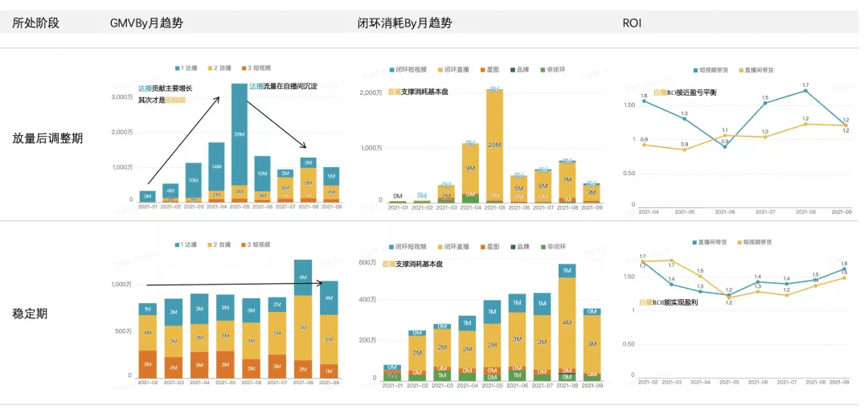Click 7M yellow bar of 2021-08 in 放量后调整期 消耗
The width and height of the screenshot is (868, 410).
567,180
